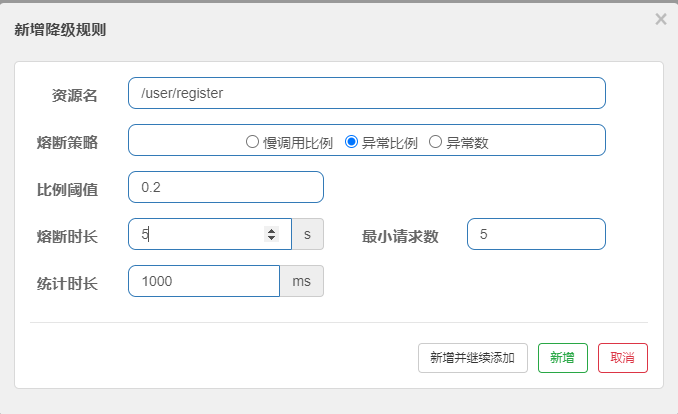The width and height of the screenshot is (678, 414).
Task: Click the 熔断时长 label
Action: click(x=67, y=237)
